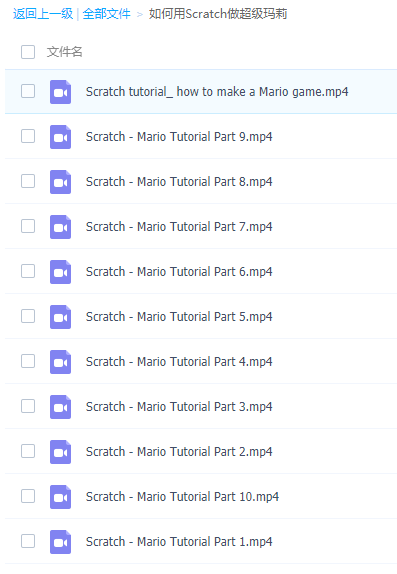Image resolution: width=397 pixels, height=574 pixels.
Task: Click video icon beside Mario Tutorial Part 10
Action: (x=60, y=497)
